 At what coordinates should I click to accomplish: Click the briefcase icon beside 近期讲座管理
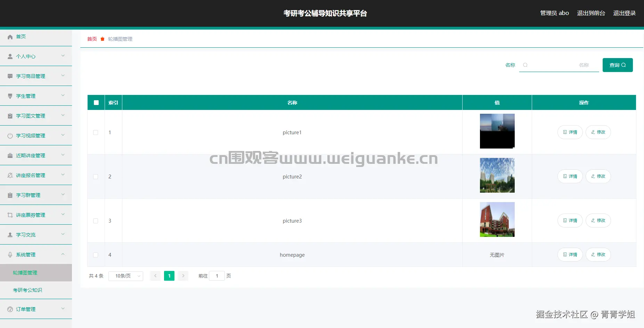tap(10, 155)
